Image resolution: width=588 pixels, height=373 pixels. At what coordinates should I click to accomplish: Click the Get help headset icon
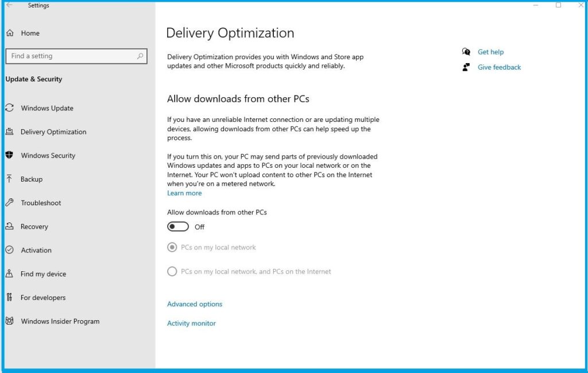click(x=466, y=51)
